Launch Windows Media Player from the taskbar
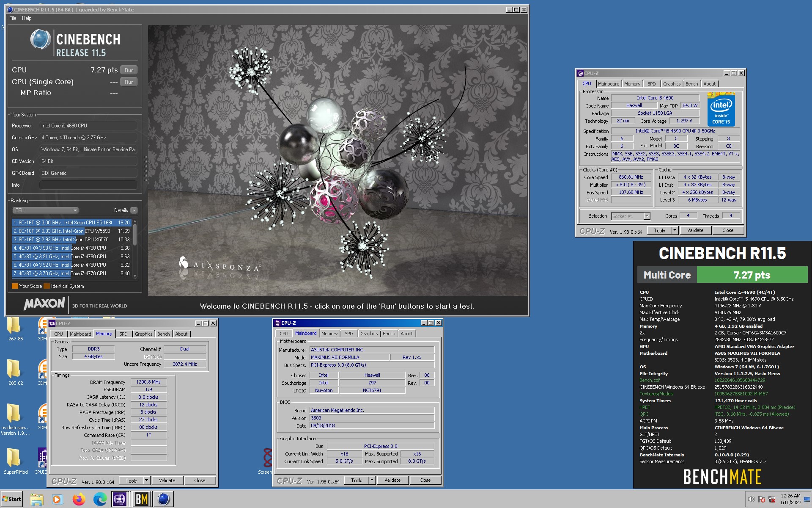This screenshot has height=508, width=812. point(57,500)
